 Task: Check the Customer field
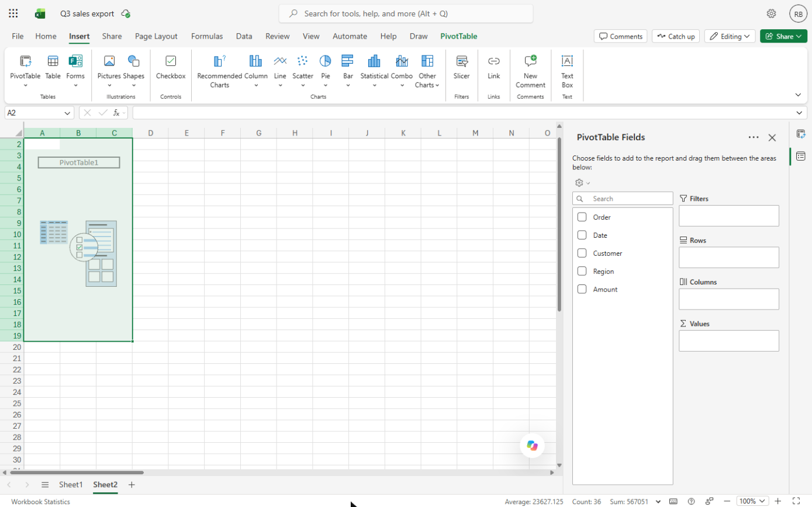[582, 254]
